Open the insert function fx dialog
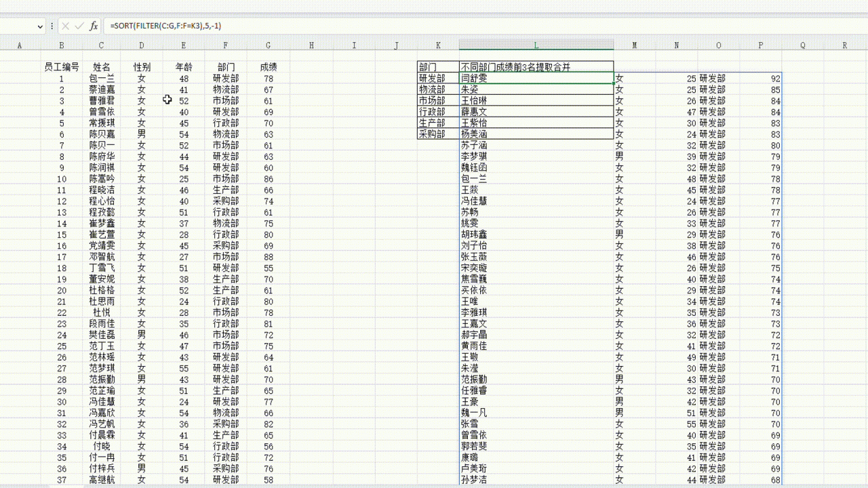Viewport: 868px width, 488px height. click(94, 26)
